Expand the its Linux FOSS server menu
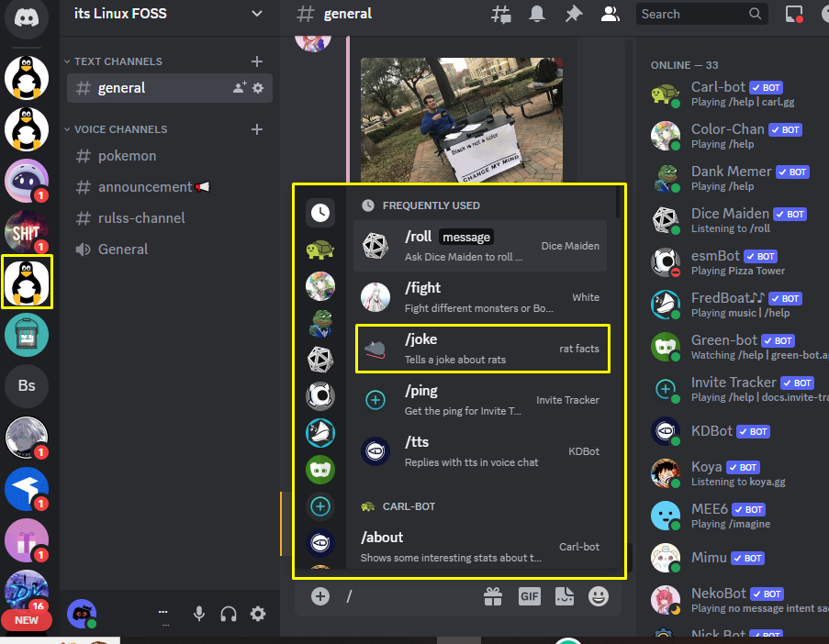Screen dimensions: 829x644 pyautogui.click(x=257, y=14)
